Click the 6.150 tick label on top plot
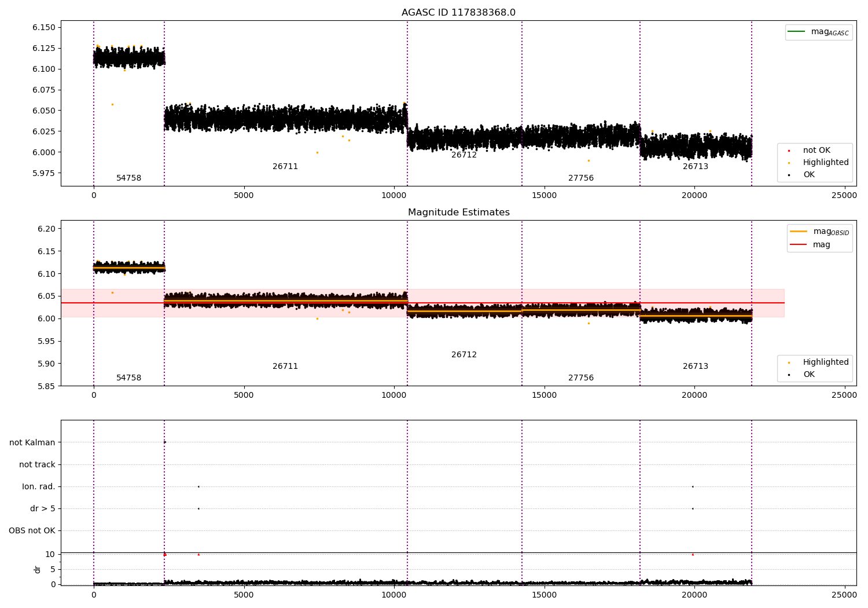This screenshot has height=608, width=868. point(44,28)
